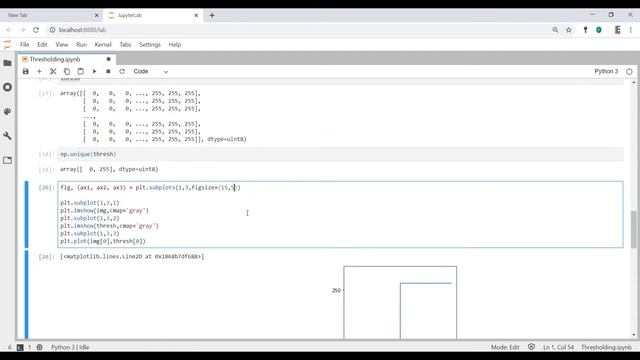Click inside the np.unique(thresh) code cell
640x360 pixels.
coord(340,154)
